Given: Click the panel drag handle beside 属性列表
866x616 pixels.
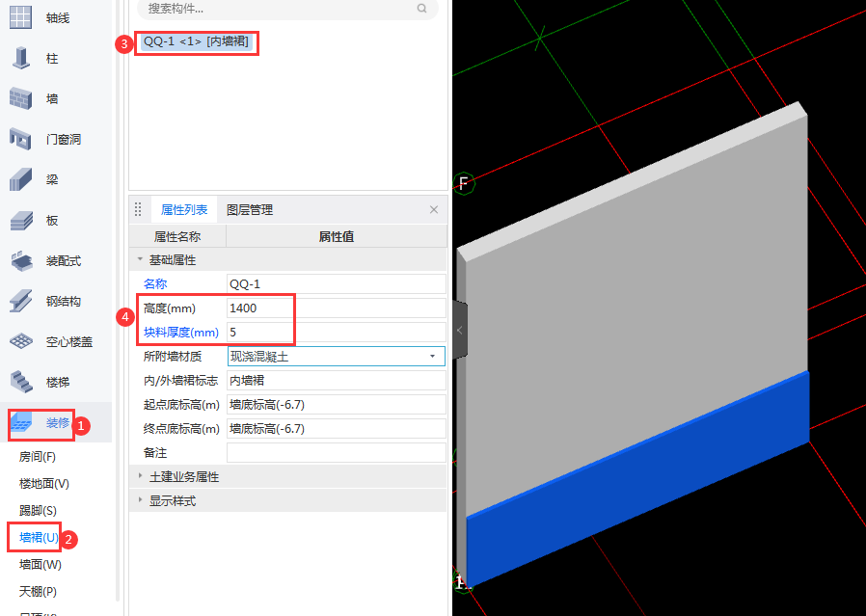Looking at the screenshot, I should (x=138, y=209).
